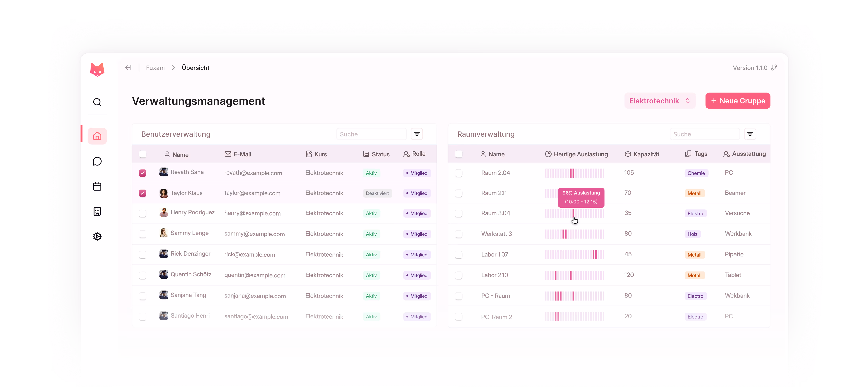This screenshot has height=391, width=868.
Task: Open the Raumverwaltung filter menu
Action: (x=750, y=134)
